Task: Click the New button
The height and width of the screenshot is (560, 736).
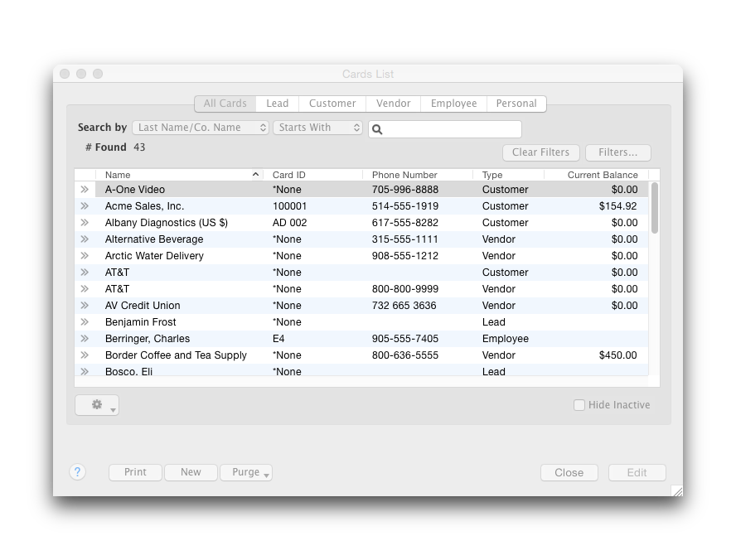Action: click(191, 472)
